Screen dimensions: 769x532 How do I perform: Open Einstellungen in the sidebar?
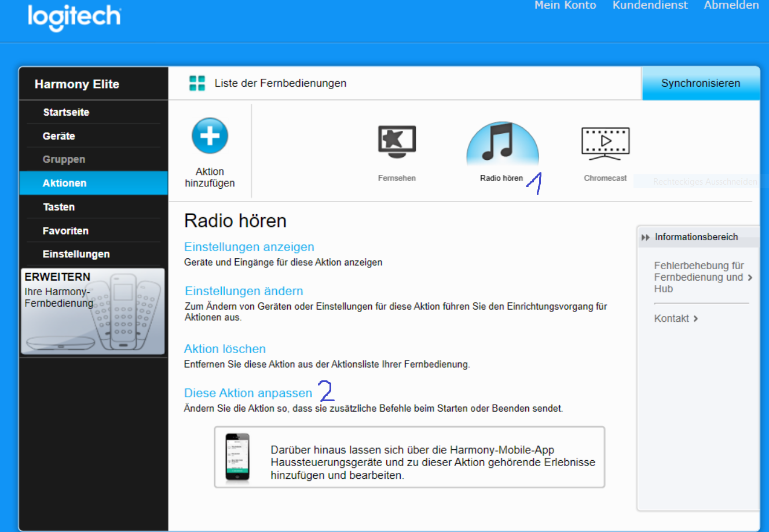point(76,254)
